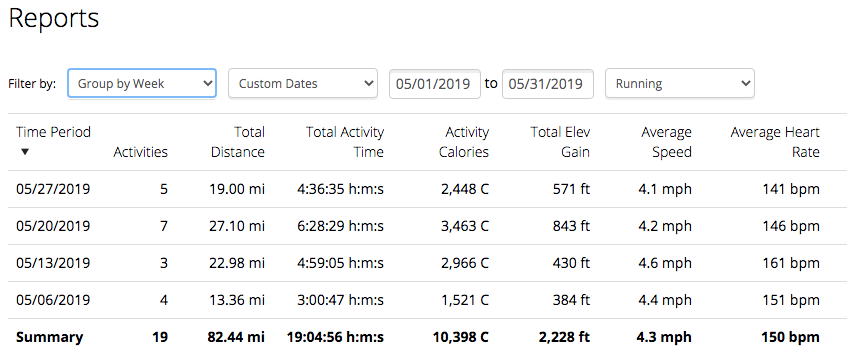Sort by Total Elev Gain header
Image resolution: width=847 pixels, height=361 pixels.
pyautogui.click(x=560, y=142)
